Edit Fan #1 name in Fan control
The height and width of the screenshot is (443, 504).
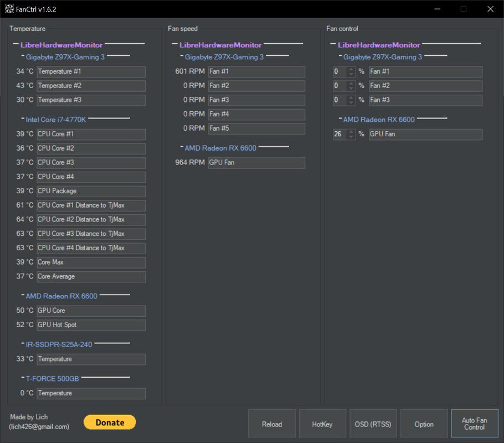(425, 71)
